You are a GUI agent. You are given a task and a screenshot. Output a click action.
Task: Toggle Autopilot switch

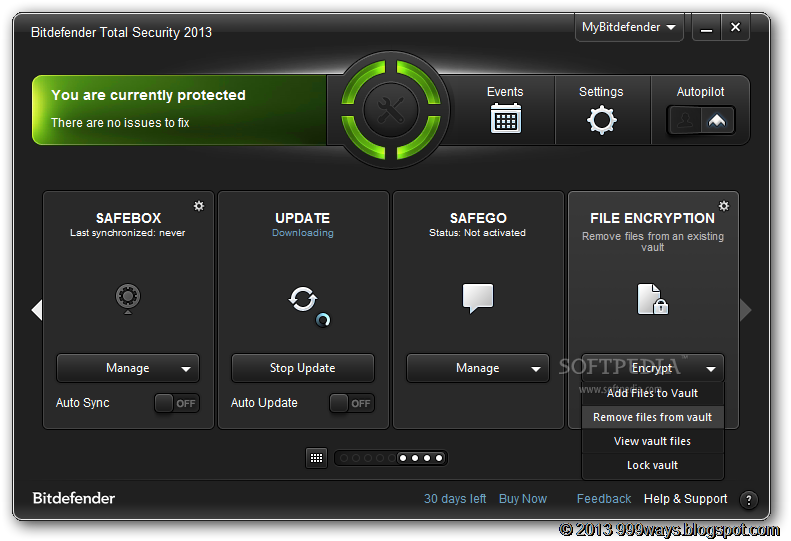point(701,120)
